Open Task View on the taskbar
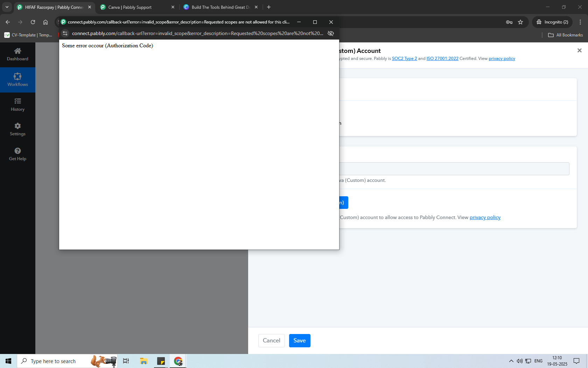The height and width of the screenshot is (368, 588). [x=126, y=361]
